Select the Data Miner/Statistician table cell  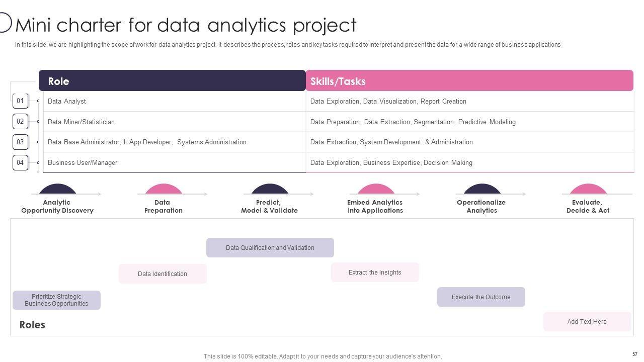[x=81, y=122]
